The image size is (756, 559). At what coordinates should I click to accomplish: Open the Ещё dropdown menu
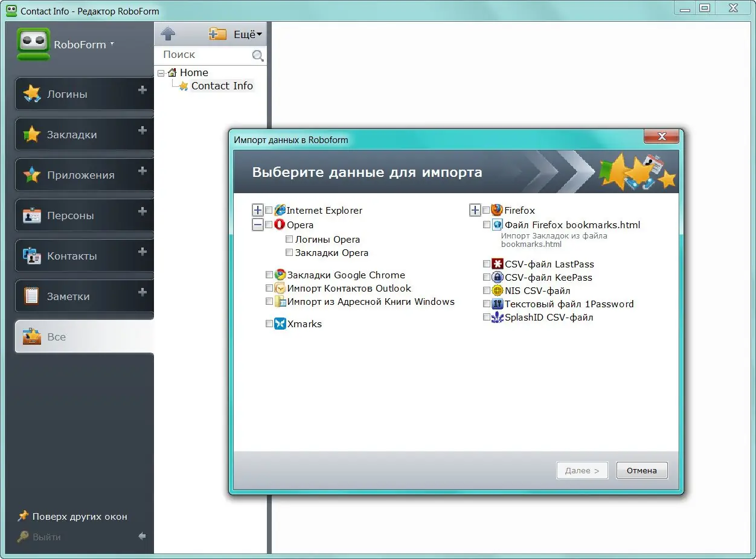coord(248,34)
